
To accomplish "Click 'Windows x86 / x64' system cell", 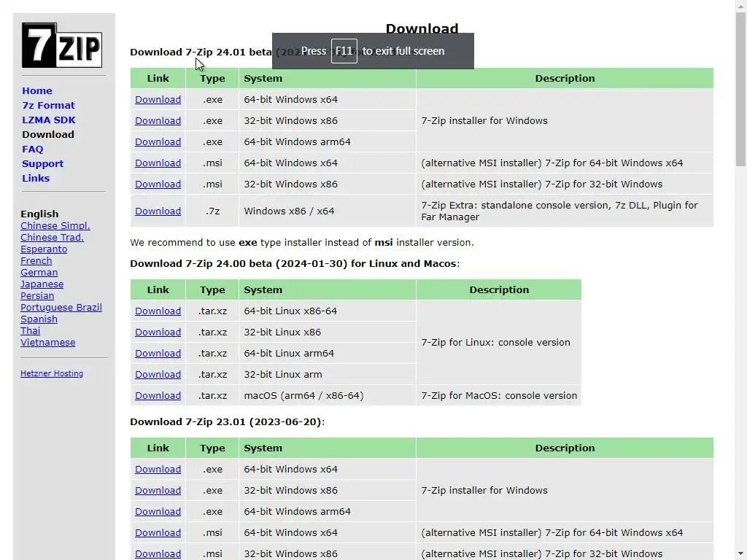I will (x=328, y=211).
